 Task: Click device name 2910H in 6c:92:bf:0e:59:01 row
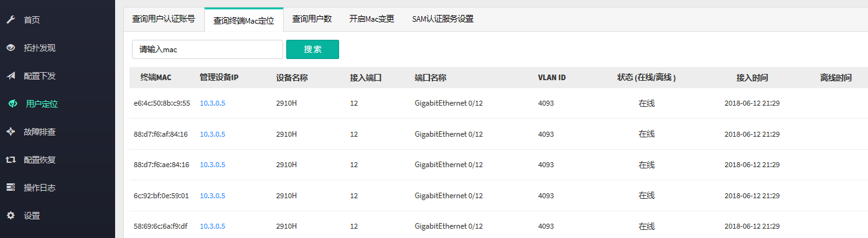[287, 196]
